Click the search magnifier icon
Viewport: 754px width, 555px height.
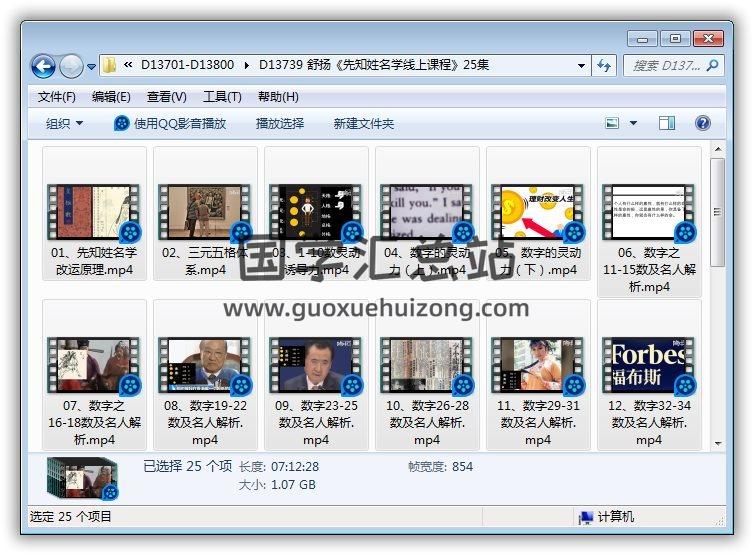coord(713,65)
